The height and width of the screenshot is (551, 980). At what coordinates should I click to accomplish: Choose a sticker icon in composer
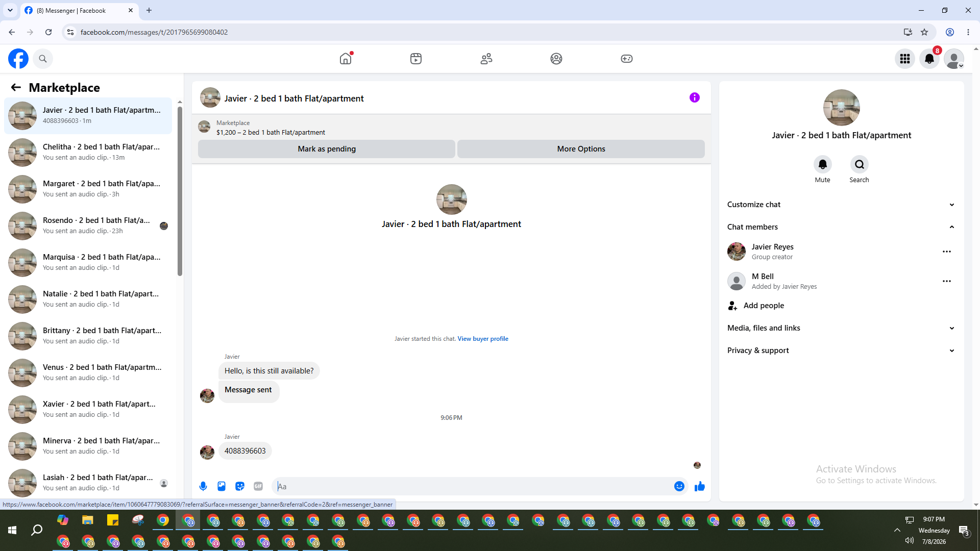240,486
